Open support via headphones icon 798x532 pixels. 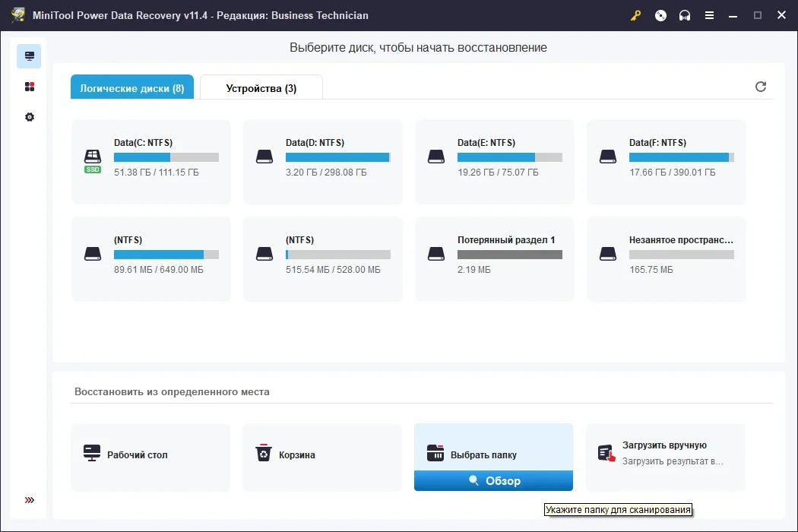pos(685,15)
